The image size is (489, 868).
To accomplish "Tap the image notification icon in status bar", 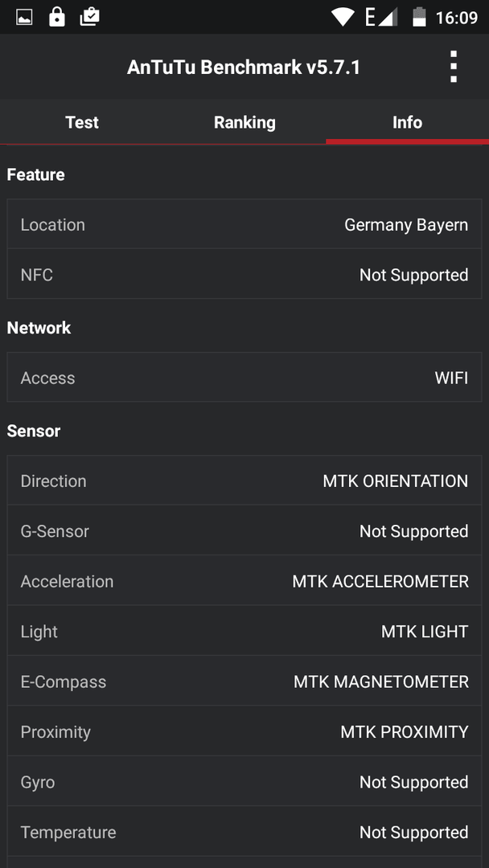I will coord(24,18).
